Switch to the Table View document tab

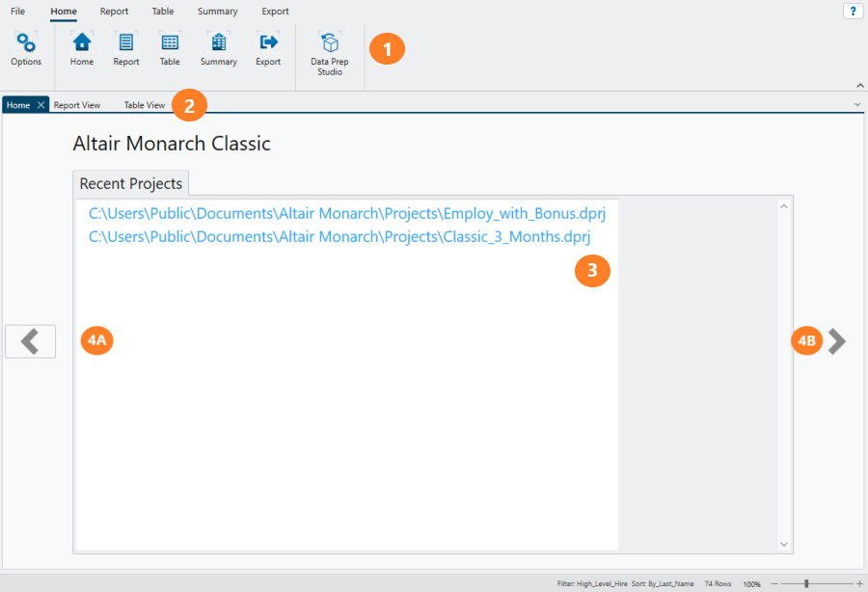(145, 105)
